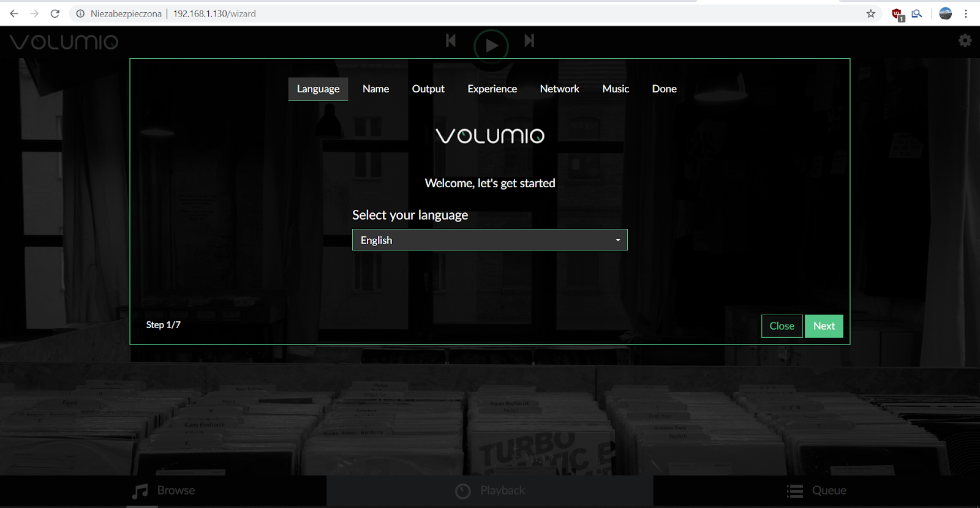
Task: Go to the Experience wizard tab
Action: pyautogui.click(x=492, y=89)
